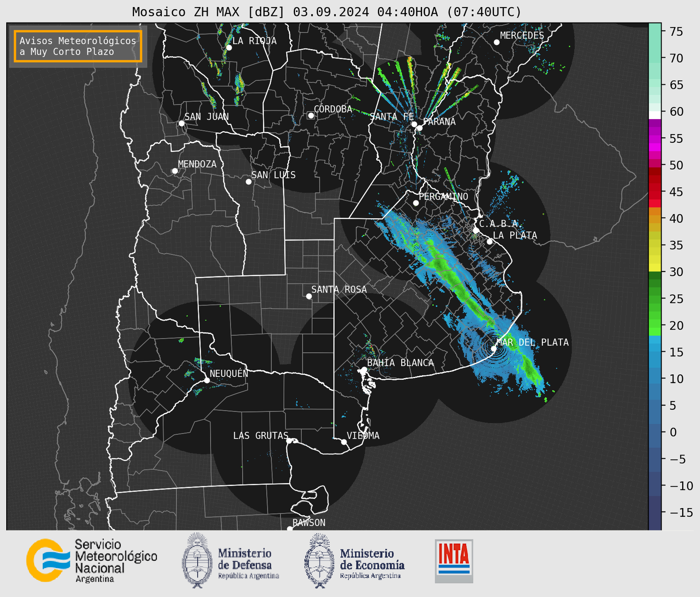Viewport: 700px width, 597px height.
Task: Click the white 60 dBZ color band
Action: [x=655, y=115]
